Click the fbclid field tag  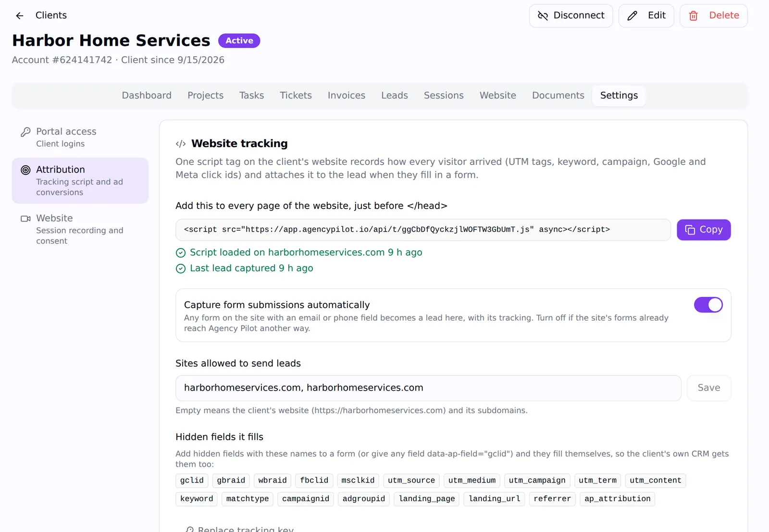click(x=314, y=481)
